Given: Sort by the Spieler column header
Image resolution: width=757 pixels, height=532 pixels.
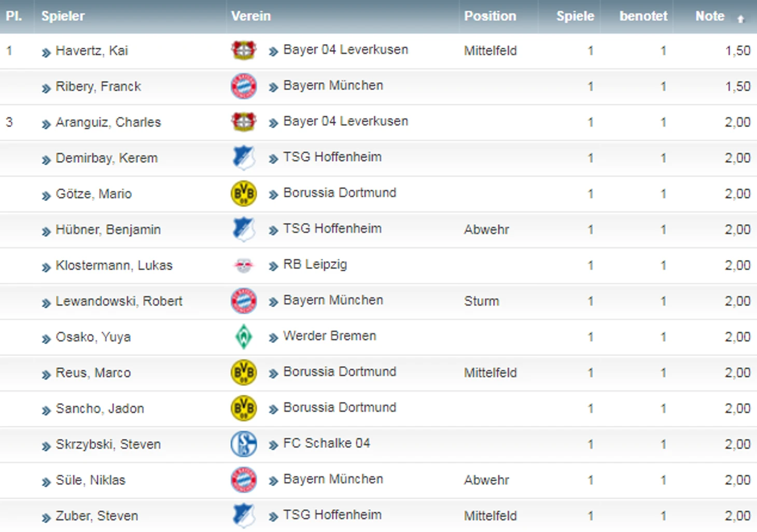Looking at the screenshot, I should [x=63, y=16].
